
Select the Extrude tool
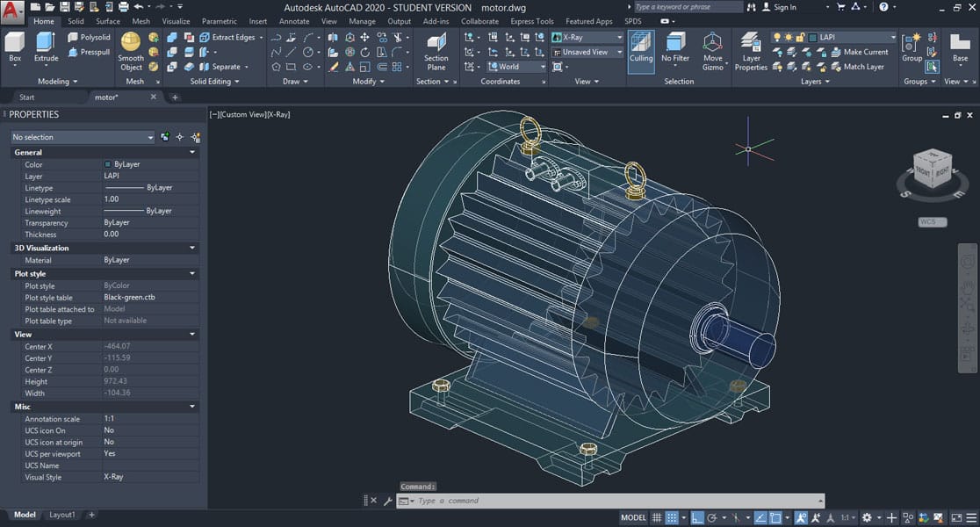point(46,48)
